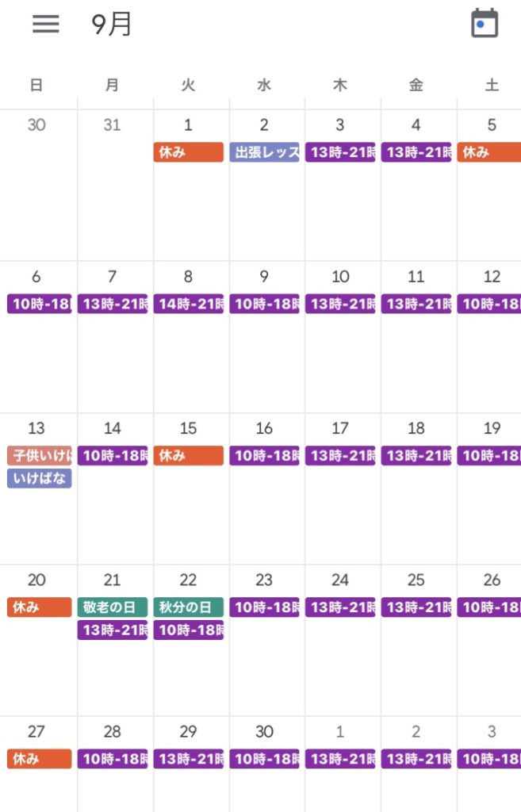Open the hamburger navigation menu
521x812 pixels.
[x=45, y=24]
